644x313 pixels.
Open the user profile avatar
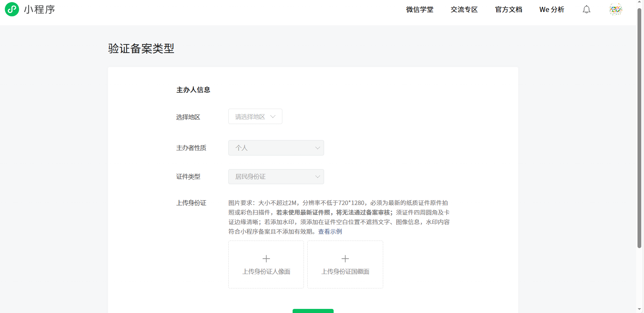point(616,10)
